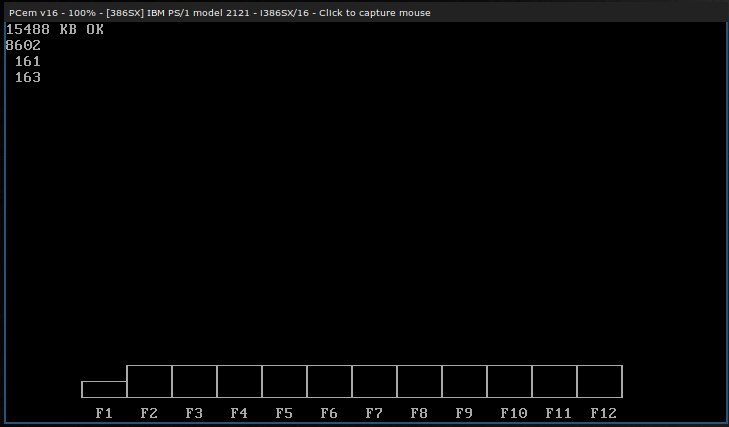Image resolution: width=729 pixels, height=427 pixels.
Task: Click the 163 error code text
Action: coord(28,77)
